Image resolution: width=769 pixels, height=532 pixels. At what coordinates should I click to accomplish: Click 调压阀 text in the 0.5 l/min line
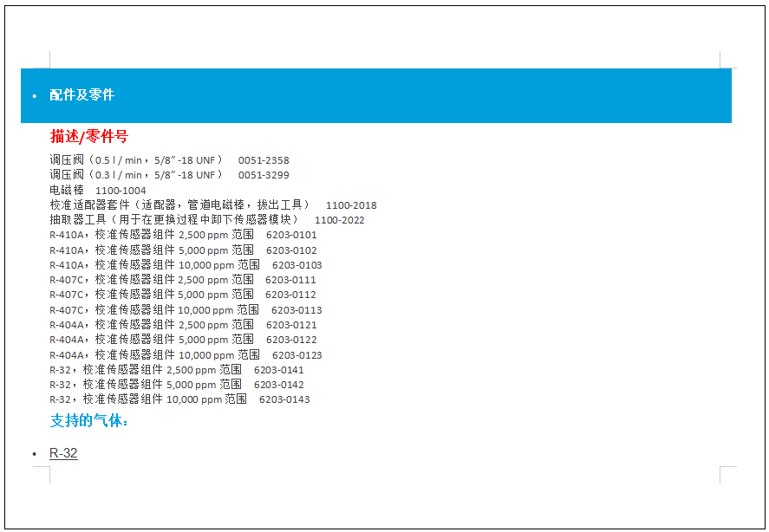pyautogui.click(x=67, y=159)
